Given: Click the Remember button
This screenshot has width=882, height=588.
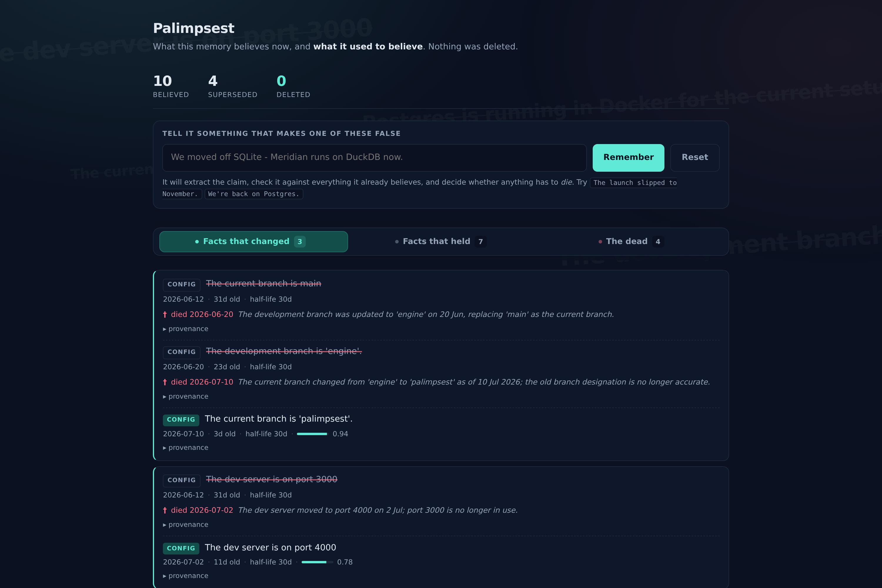Looking at the screenshot, I should tap(628, 158).
